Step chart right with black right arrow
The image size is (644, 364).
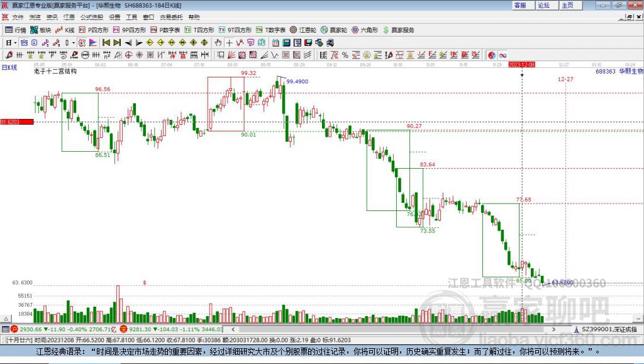pyautogui.click(x=139, y=43)
